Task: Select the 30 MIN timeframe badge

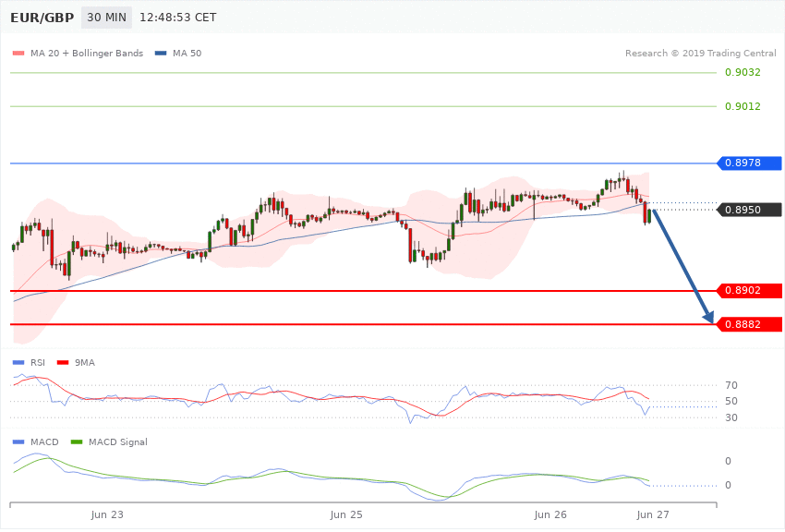Action: 106,18
